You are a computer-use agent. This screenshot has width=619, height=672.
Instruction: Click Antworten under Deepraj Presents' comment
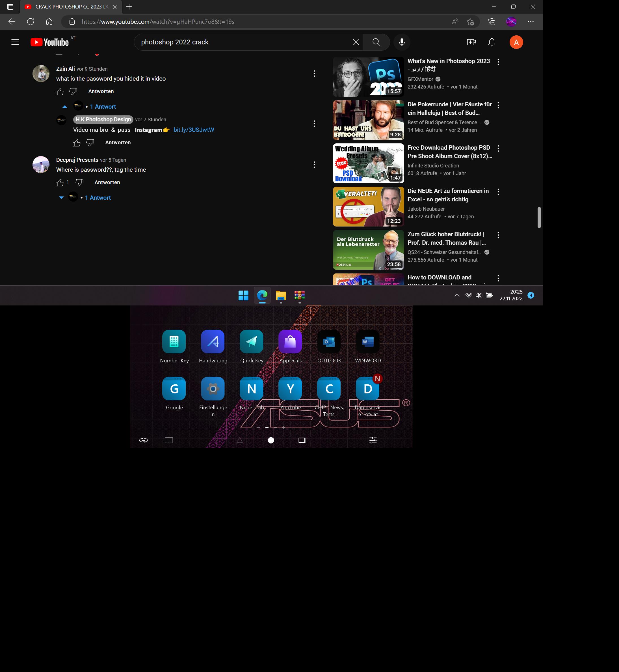click(x=107, y=182)
